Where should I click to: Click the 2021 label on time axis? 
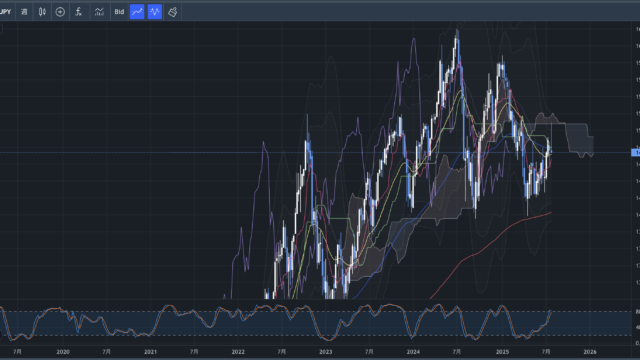150,352
